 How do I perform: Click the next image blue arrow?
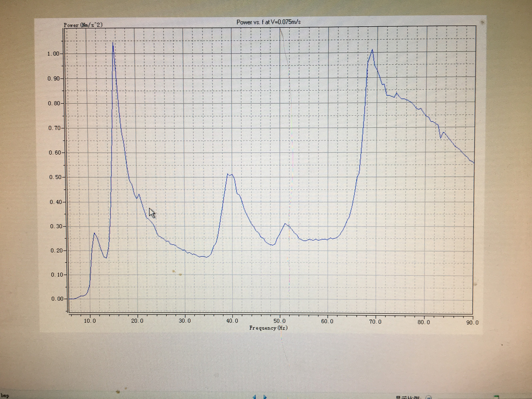[265, 397]
